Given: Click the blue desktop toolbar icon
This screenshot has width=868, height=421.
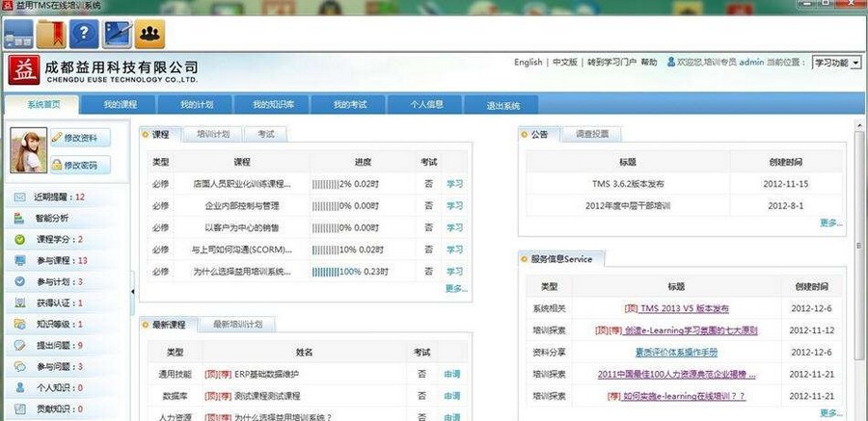Looking at the screenshot, I should click(x=18, y=34).
